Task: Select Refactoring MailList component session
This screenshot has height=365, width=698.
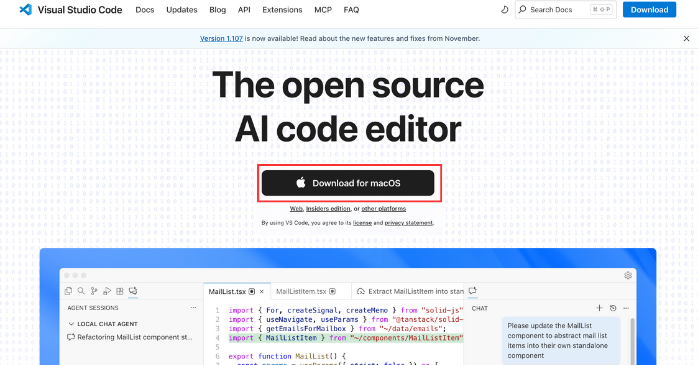Action: [130, 337]
